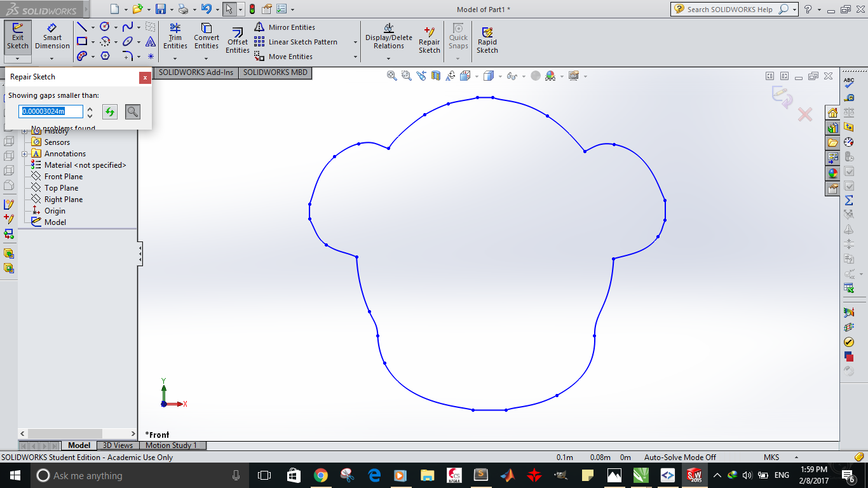868x488 pixels.
Task: Select the Circle sketch tool
Action: click(105, 27)
